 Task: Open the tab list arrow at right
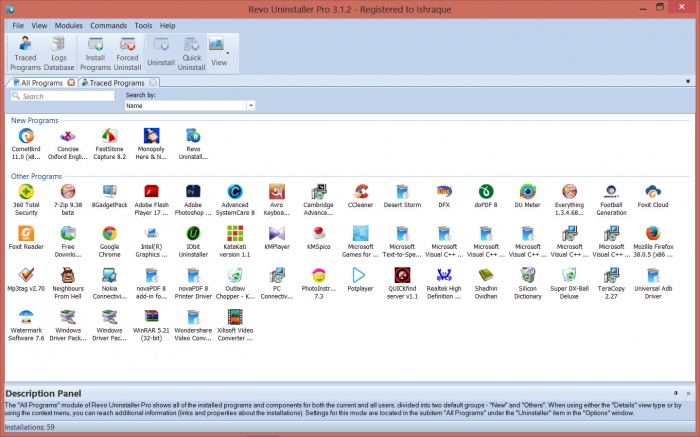pyautogui.click(x=688, y=81)
